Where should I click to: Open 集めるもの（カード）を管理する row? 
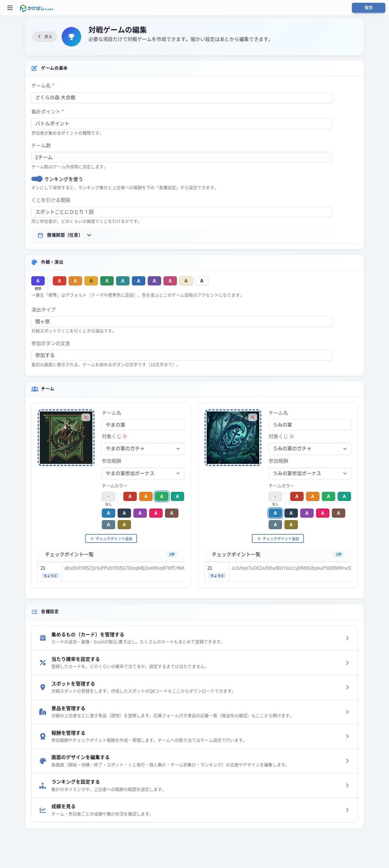click(x=194, y=638)
